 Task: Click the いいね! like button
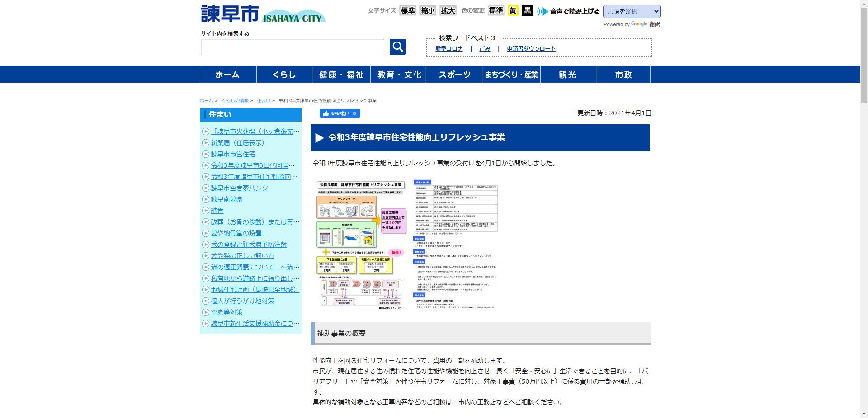click(x=339, y=113)
